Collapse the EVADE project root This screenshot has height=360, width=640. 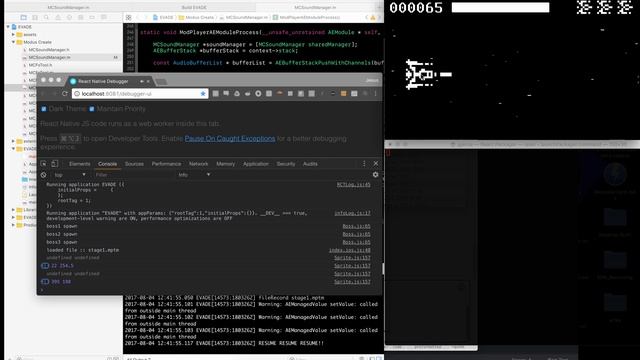(x=8, y=27)
